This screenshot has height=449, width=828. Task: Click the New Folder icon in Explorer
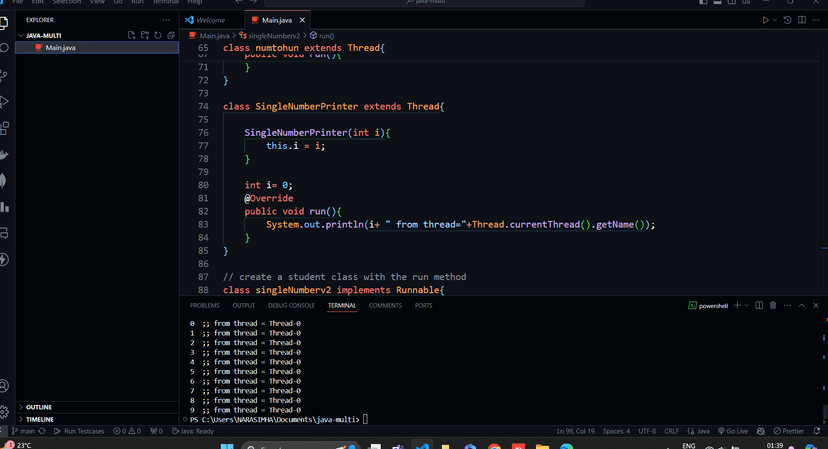(145, 35)
